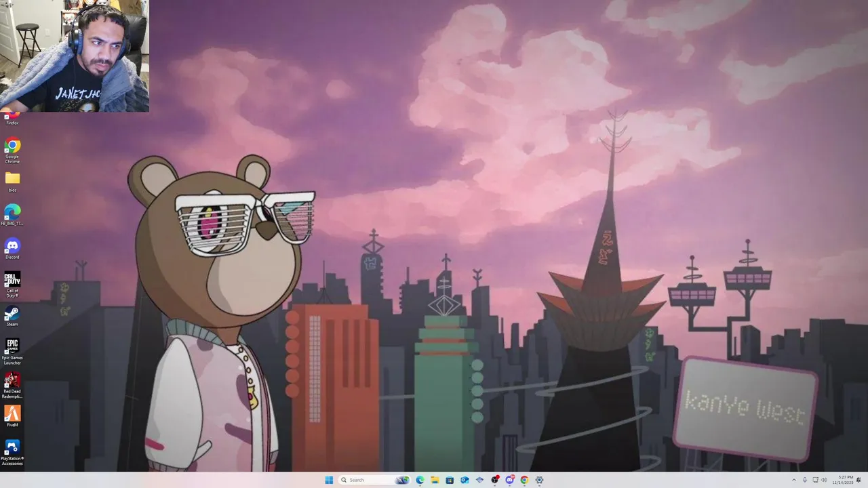
Task: Open File Explorer from taskbar
Action: (x=435, y=480)
